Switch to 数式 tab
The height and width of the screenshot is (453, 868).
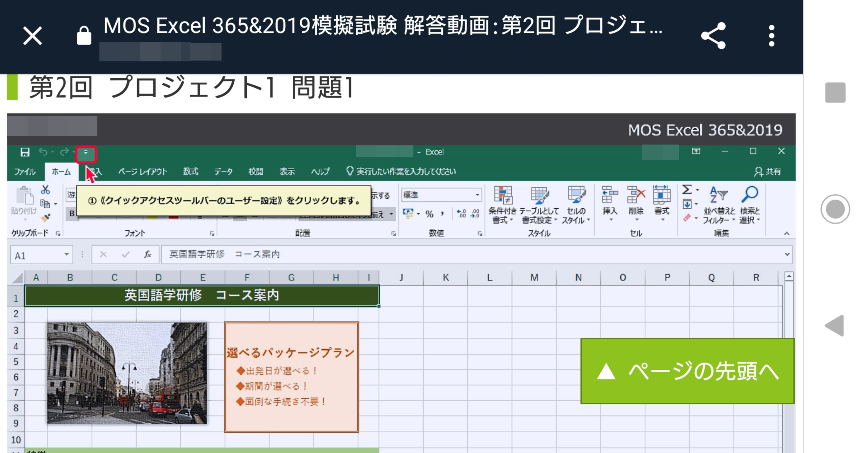191,171
